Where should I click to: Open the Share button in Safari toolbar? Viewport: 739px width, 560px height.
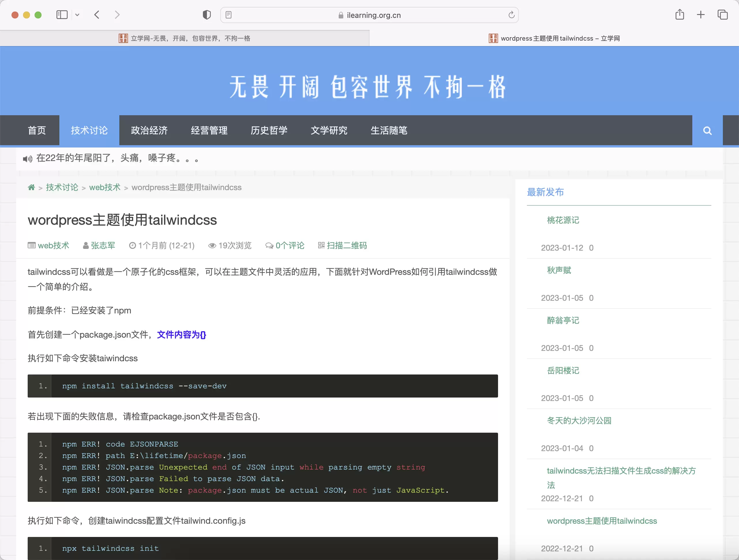pos(680,14)
